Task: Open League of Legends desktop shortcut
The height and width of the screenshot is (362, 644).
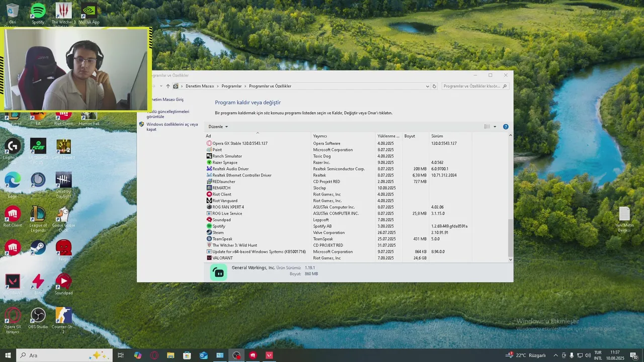Action: pyautogui.click(x=38, y=219)
